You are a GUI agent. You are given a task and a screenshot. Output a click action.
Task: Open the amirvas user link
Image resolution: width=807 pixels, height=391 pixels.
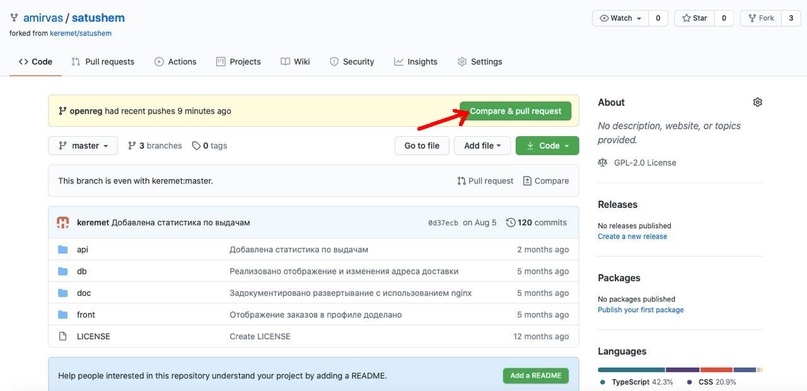(43, 18)
